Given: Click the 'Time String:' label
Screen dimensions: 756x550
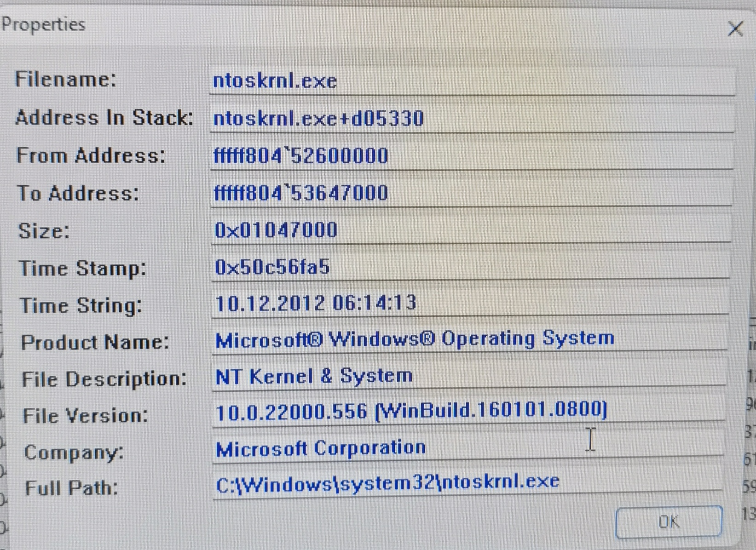Looking at the screenshot, I should pyautogui.click(x=81, y=306).
